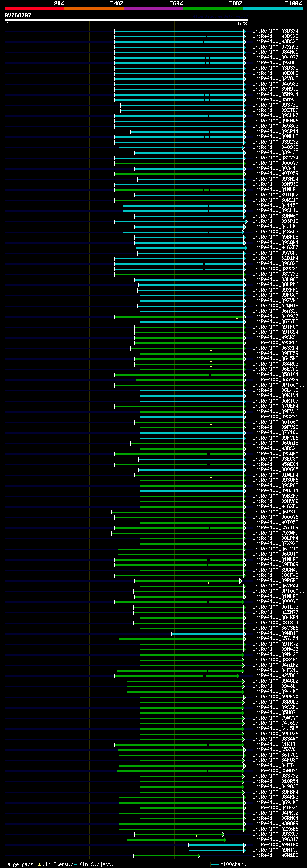Click UniRef100_A7QEH4 label
The width and height of the screenshot is (307, 868).
coord(275,406)
